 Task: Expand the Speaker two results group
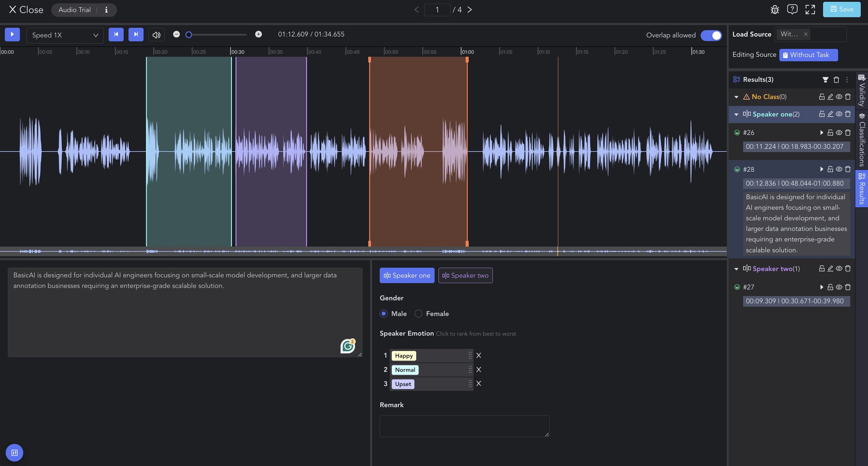(x=737, y=268)
